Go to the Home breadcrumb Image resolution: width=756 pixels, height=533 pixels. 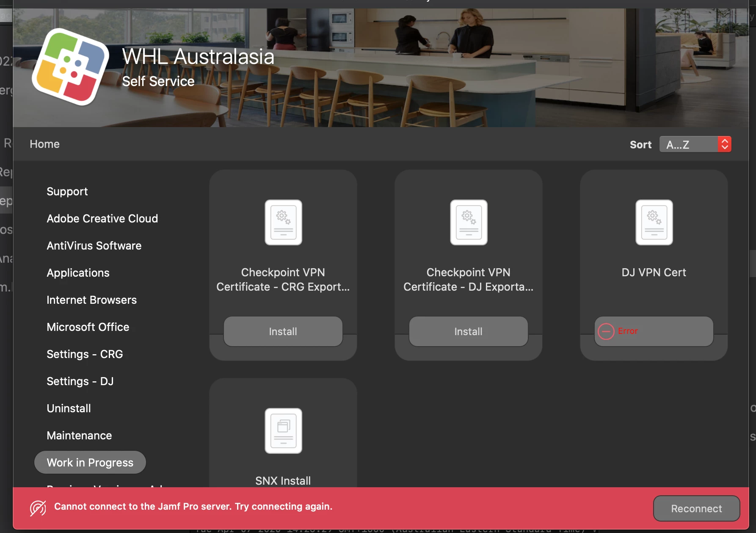tap(44, 144)
